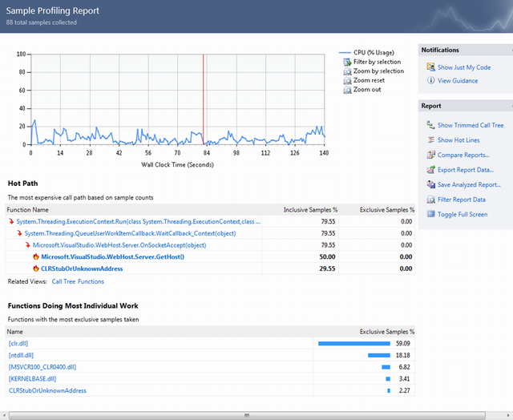Click the 59.09 exclusive samples value

[402, 344]
